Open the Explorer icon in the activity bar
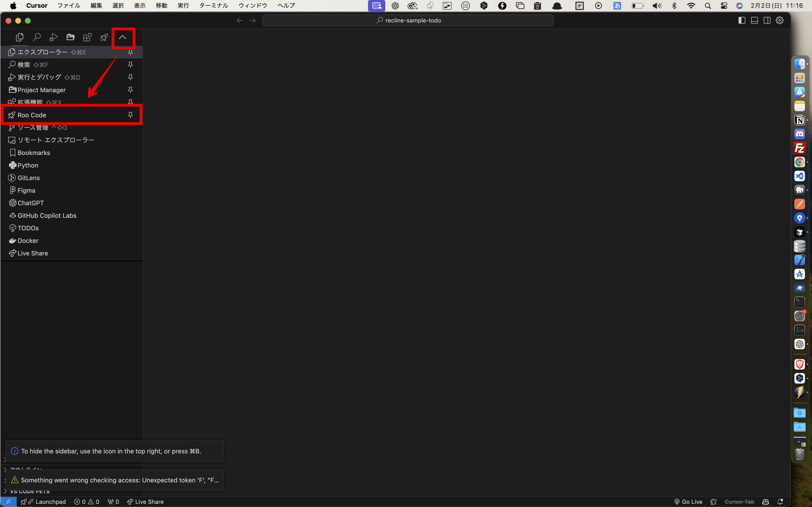 [20, 37]
